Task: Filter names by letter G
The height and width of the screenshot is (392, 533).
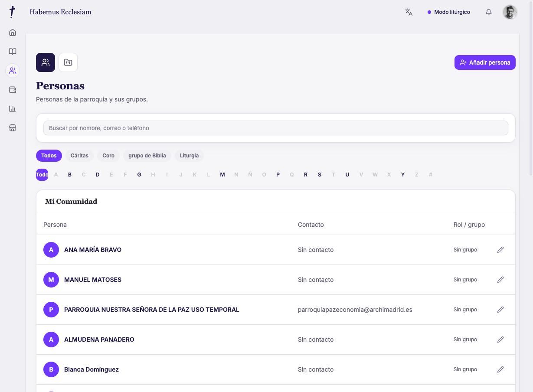Action: click(139, 175)
